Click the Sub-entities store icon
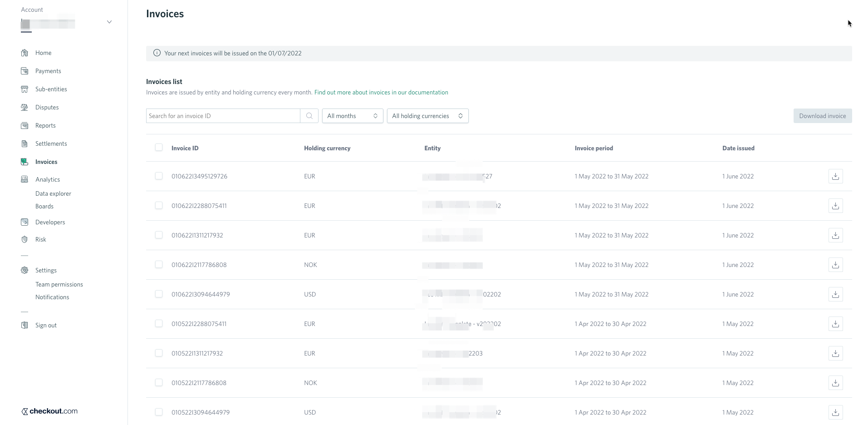 pos(25,89)
